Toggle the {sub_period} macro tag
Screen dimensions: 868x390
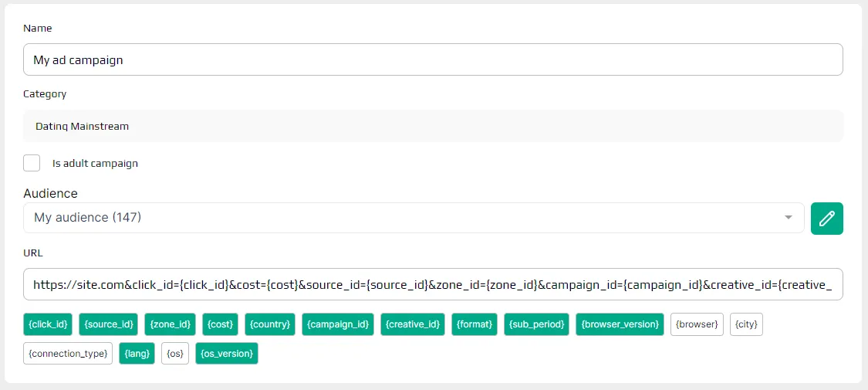click(x=536, y=324)
